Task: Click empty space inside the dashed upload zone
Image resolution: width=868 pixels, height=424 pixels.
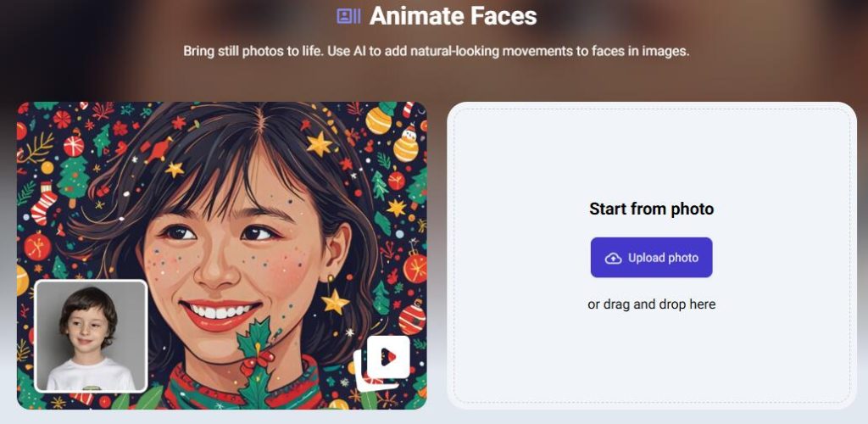Action: 651,356
